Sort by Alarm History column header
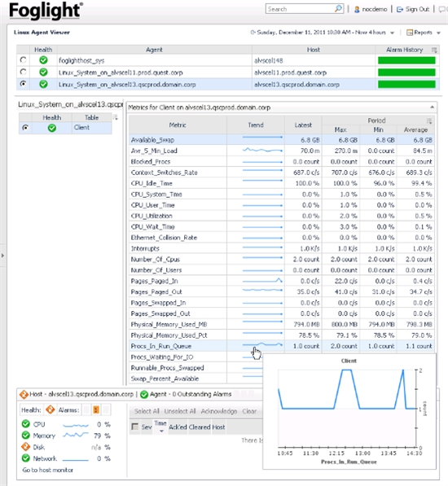Image resolution: width=448 pixels, height=486 pixels. click(404, 50)
